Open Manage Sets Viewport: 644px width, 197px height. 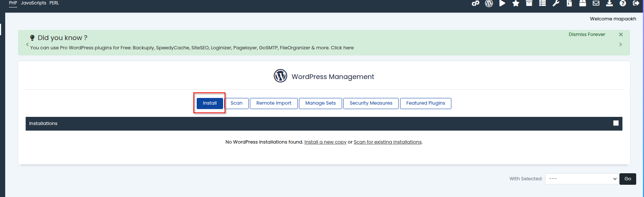point(321,103)
